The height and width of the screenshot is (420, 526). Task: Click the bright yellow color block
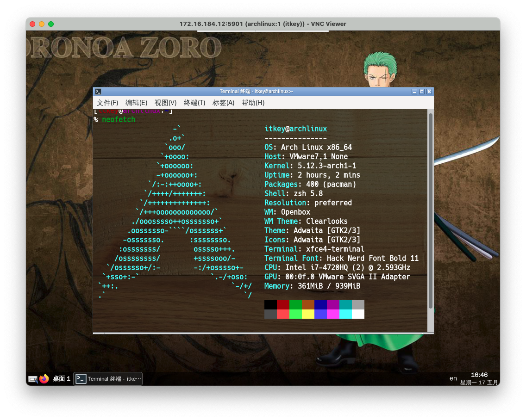(308, 314)
